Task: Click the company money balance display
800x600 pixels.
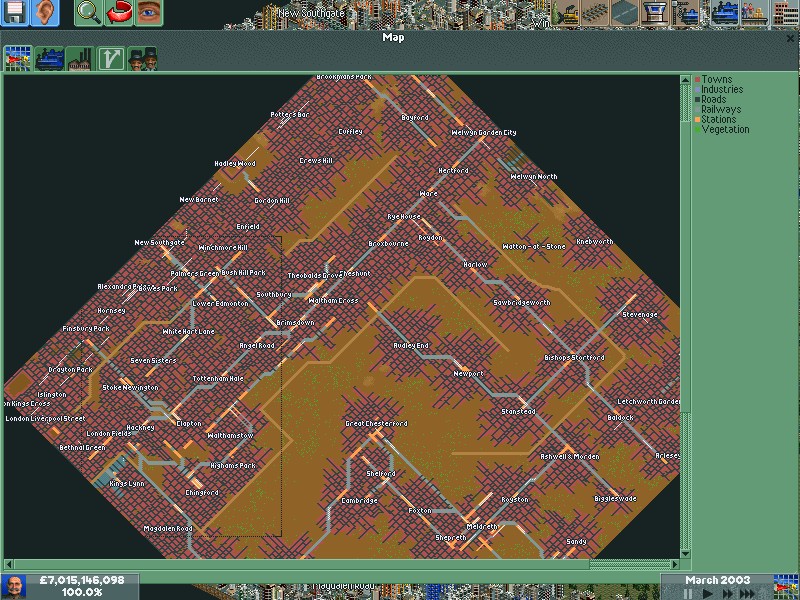Action: tap(82, 580)
